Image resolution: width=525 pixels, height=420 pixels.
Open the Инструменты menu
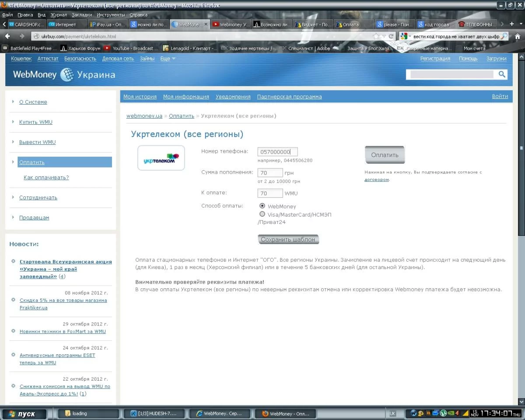pos(111,15)
